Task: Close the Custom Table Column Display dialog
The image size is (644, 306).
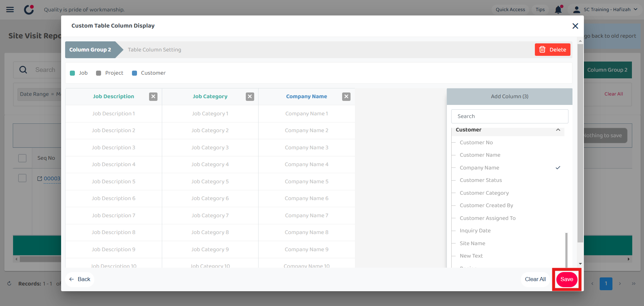Action: [x=575, y=26]
